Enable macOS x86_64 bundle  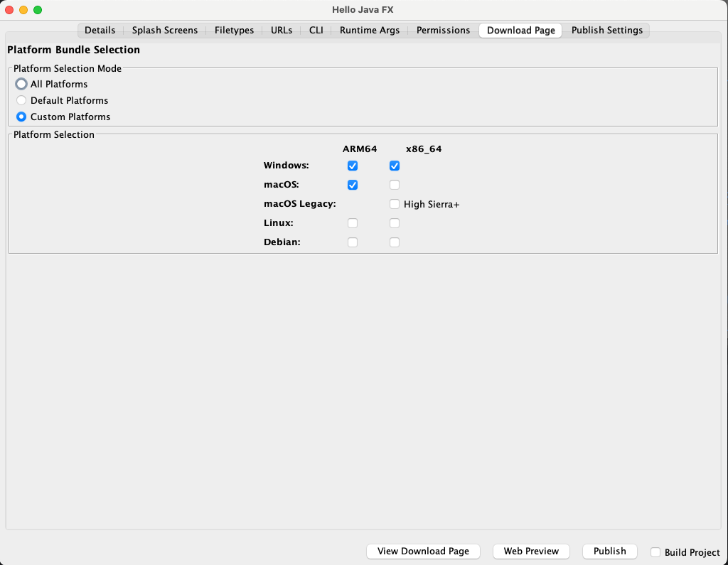[395, 185]
